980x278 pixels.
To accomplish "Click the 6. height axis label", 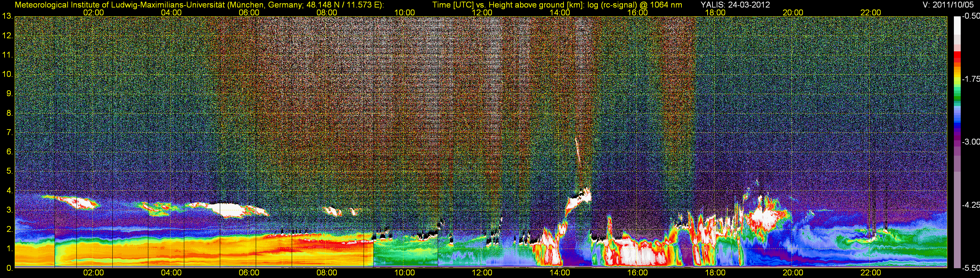I will coord(9,152).
